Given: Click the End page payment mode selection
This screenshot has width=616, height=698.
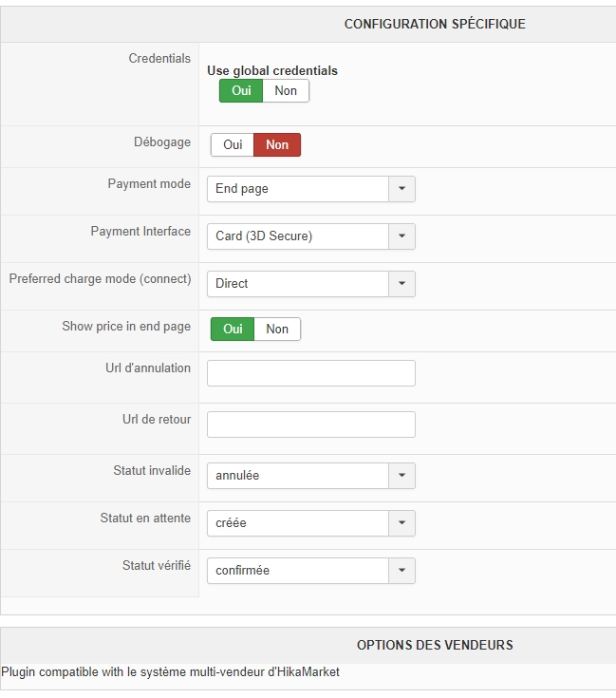Looking at the screenshot, I should pyautogui.click(x=298, y=189).
